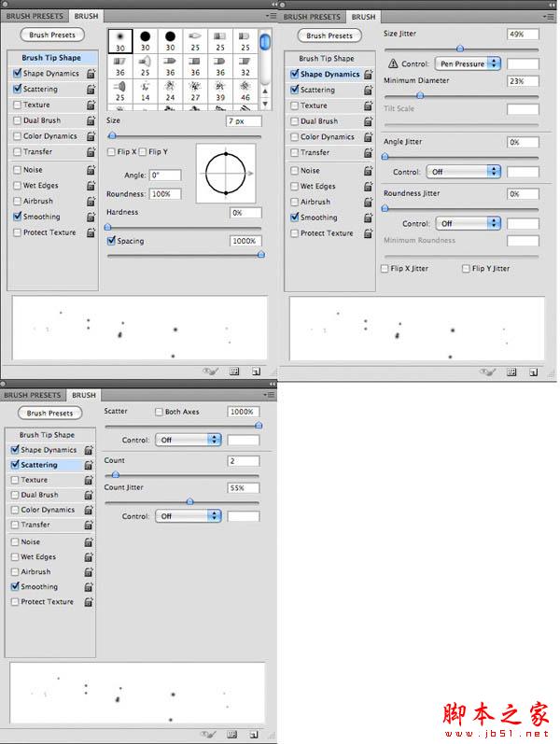Click lock icon beside Scattering in top-left panel

(91, 90)
